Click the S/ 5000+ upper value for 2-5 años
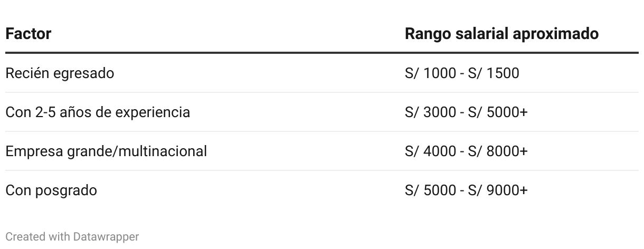The height and width of the screenshot is (249, 644). click(498, 112)
